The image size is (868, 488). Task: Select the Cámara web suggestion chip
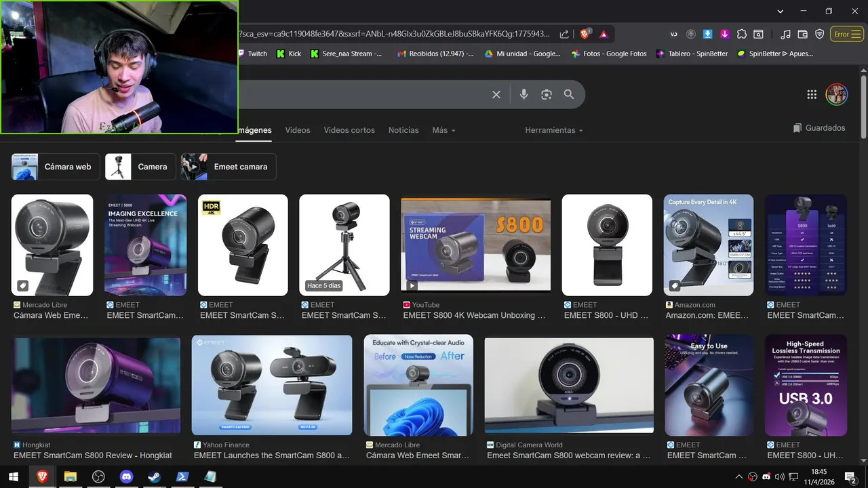pyautogui.click(x=56, y=167)
